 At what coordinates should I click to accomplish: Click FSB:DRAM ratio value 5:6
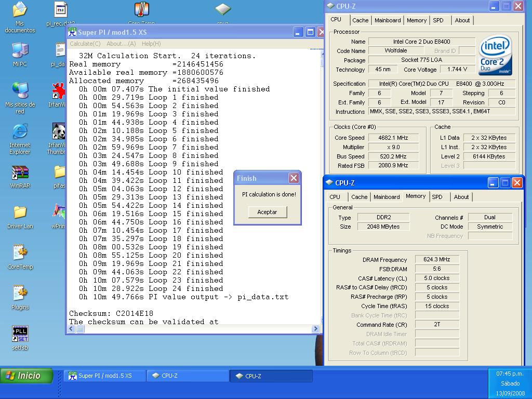(436, 269)
